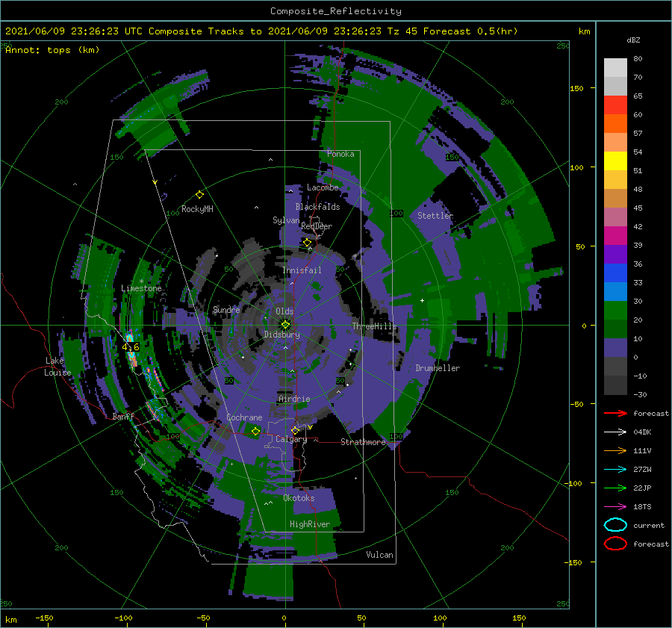This screenshot has width=672, height=628.
Task: Click the dBZ legend heading
Action: click(633, 40)
